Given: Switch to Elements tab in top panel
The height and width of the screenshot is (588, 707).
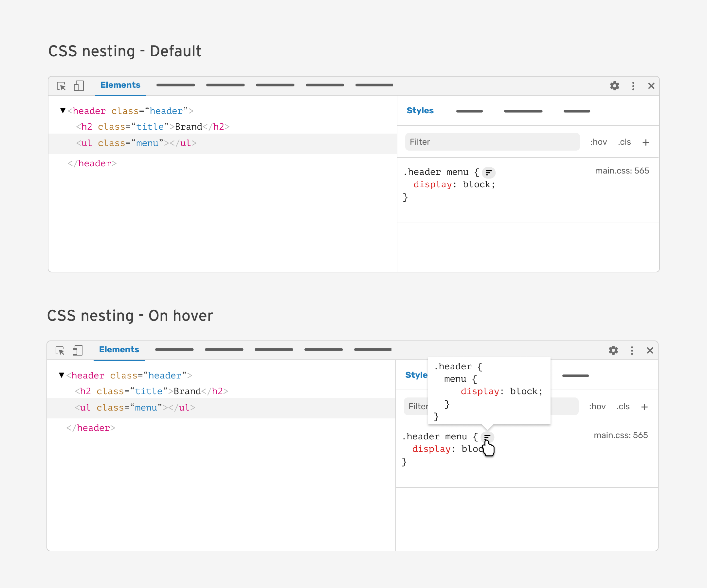Looking at the screenshot, I should 120,85.
